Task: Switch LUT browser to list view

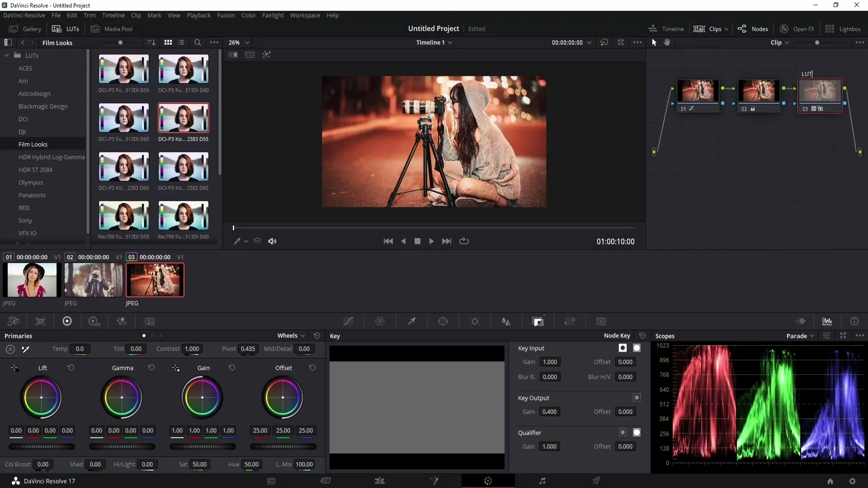Action: [181, 42]
